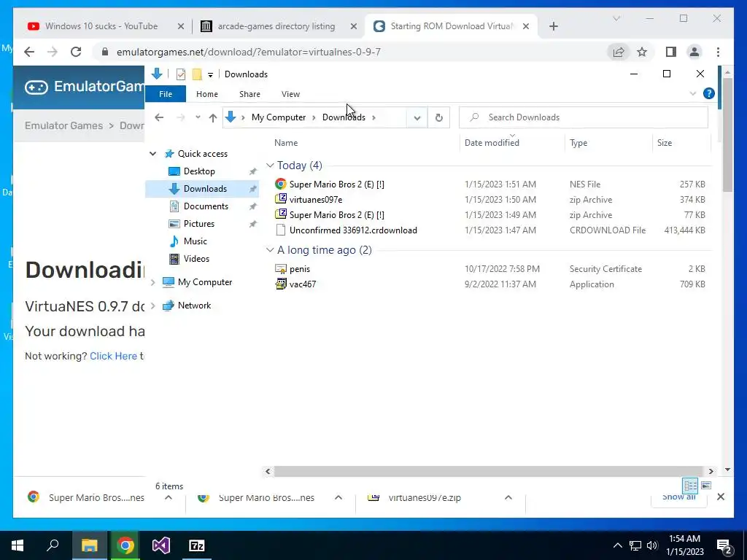
Task: Switch to details view layout icon
Action: pyautogui.click(x=690, y=486)
